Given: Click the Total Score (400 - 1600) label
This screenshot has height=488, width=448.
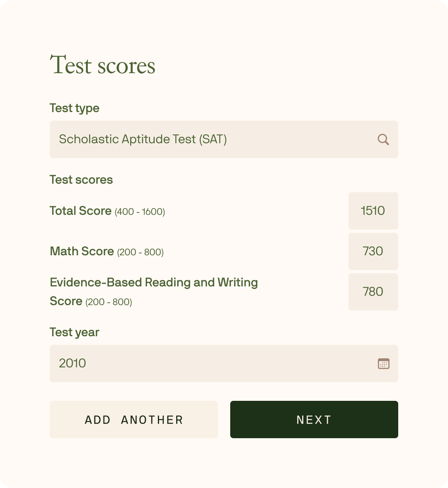Looking at the screenshot, I should [x=107, y=211].
